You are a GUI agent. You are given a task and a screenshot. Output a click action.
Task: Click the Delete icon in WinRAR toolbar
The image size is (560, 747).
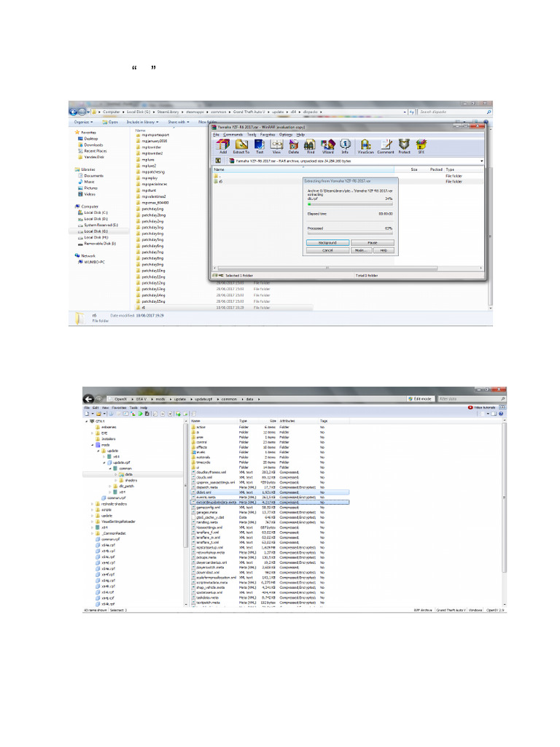(x=294, y=146)
